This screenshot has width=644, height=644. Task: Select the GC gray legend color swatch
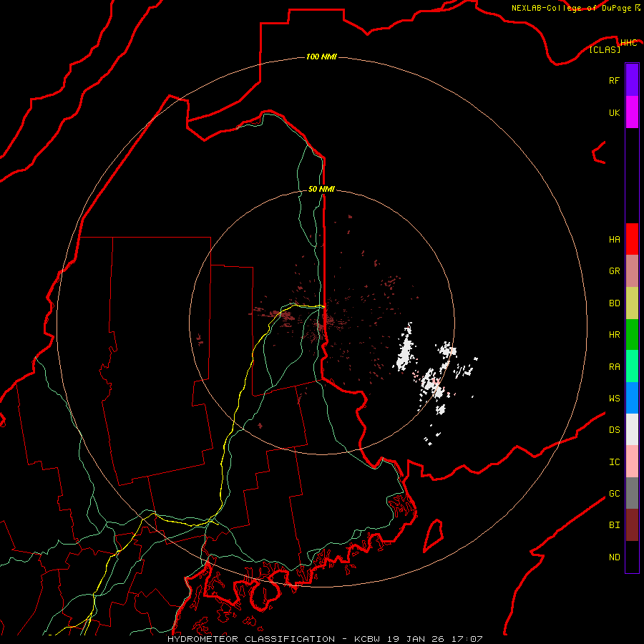pyautogui.click(x=632, y=493)
